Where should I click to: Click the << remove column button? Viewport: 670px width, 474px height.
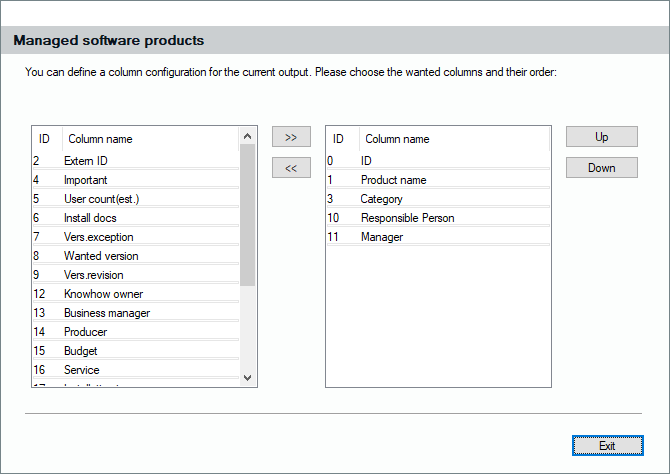[x=291, y=168]
